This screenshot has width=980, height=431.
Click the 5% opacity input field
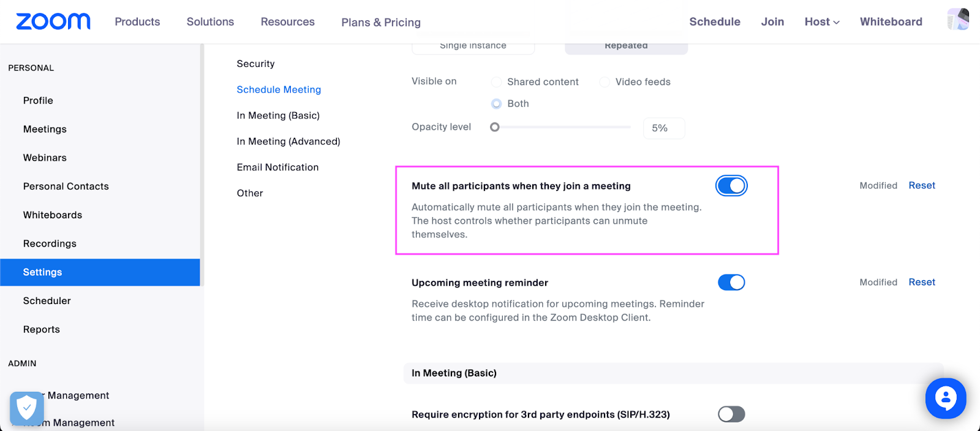point(663,128)
